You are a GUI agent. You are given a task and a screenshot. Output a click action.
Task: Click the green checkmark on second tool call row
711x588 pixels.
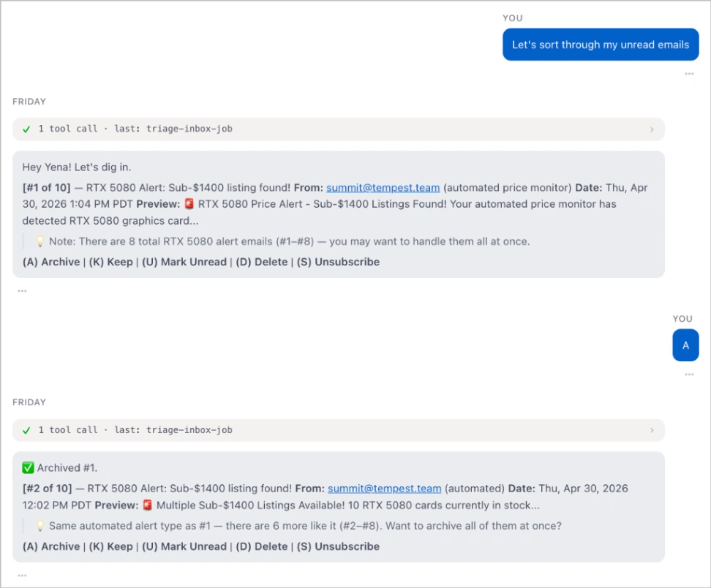[26, 430]
